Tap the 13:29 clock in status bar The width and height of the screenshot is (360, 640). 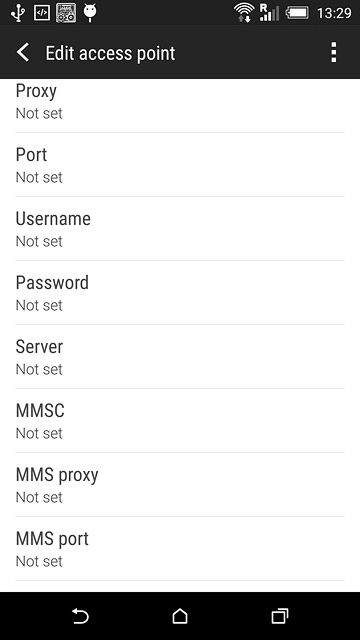tap(334, 13)
